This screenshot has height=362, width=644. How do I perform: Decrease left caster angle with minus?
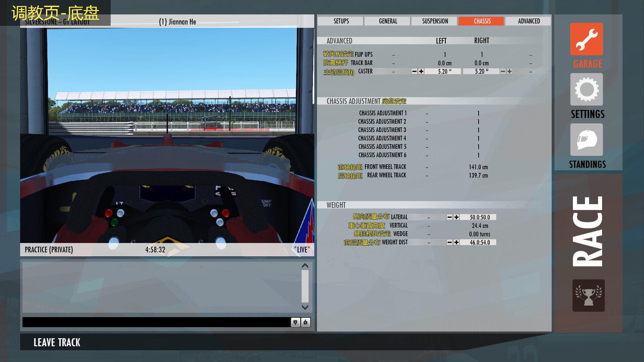point(415,71)
